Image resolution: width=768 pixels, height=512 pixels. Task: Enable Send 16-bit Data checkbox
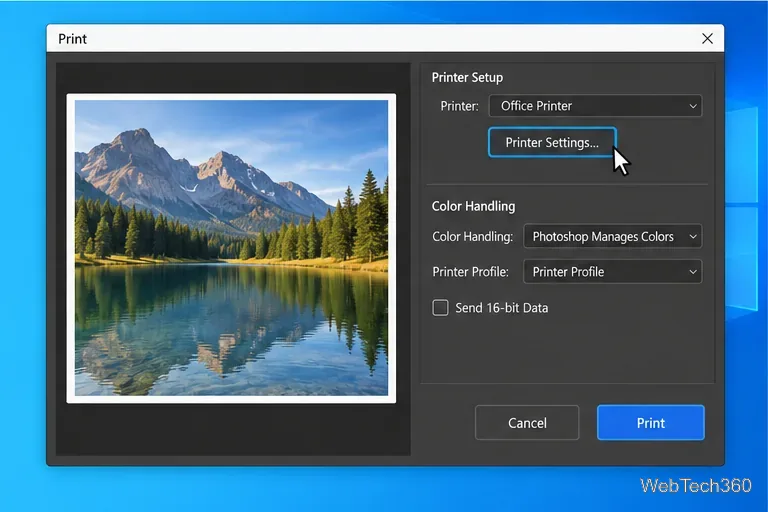[x=440, y=308]
